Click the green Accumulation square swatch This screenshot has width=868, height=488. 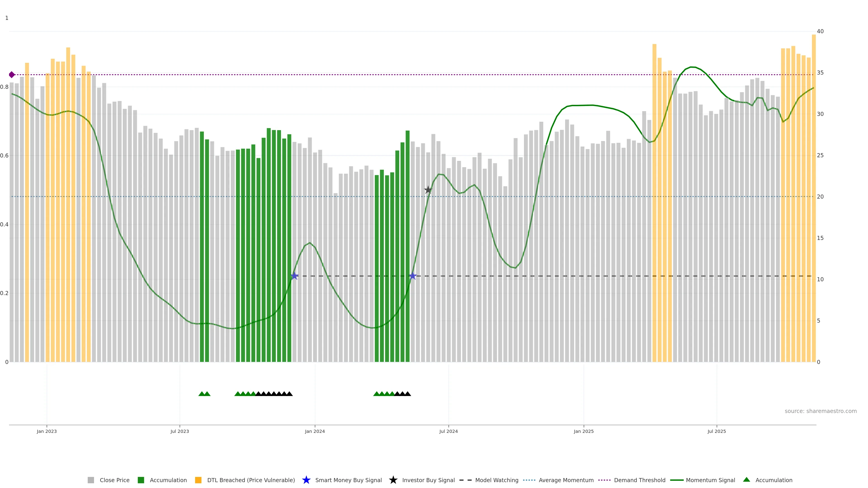141,480
